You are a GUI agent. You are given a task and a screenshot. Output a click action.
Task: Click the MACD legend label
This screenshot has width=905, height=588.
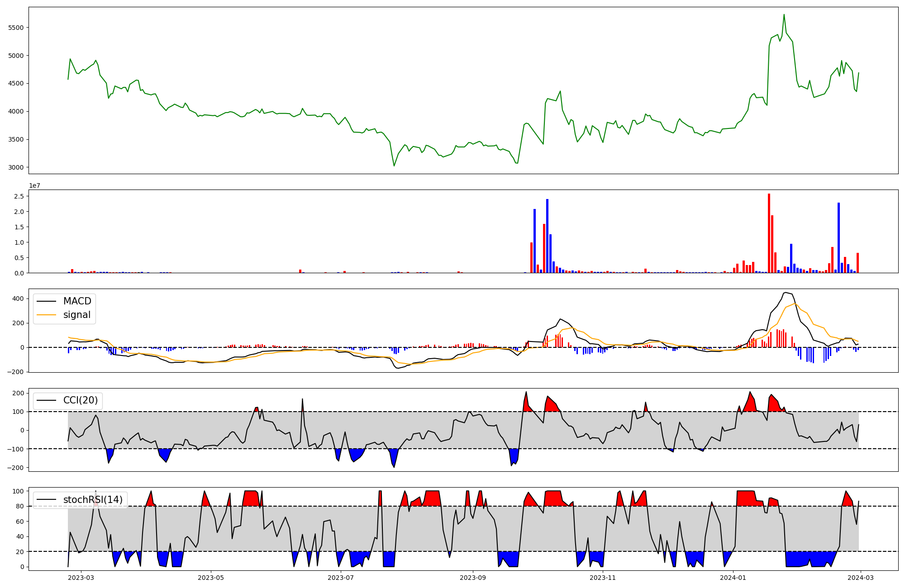click(77, 301)
